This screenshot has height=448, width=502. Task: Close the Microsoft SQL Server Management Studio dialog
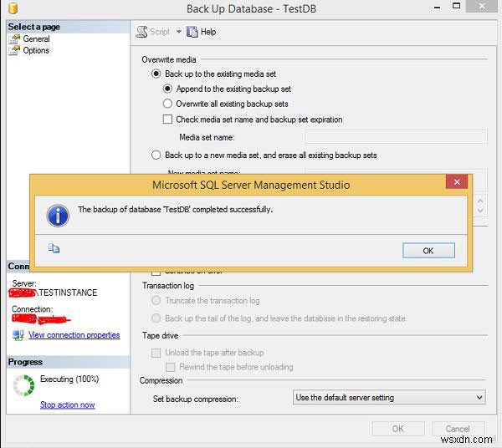coord(457,182)
